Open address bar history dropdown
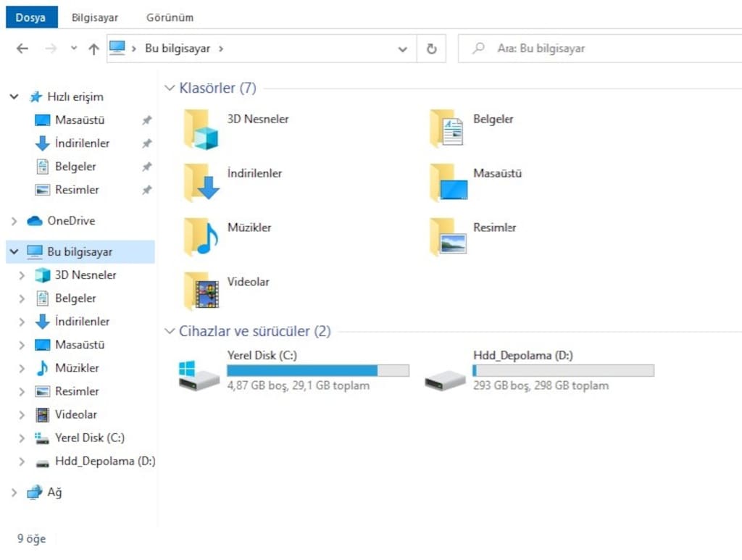The height and width of the screenshot is (560, 742). 403,49
